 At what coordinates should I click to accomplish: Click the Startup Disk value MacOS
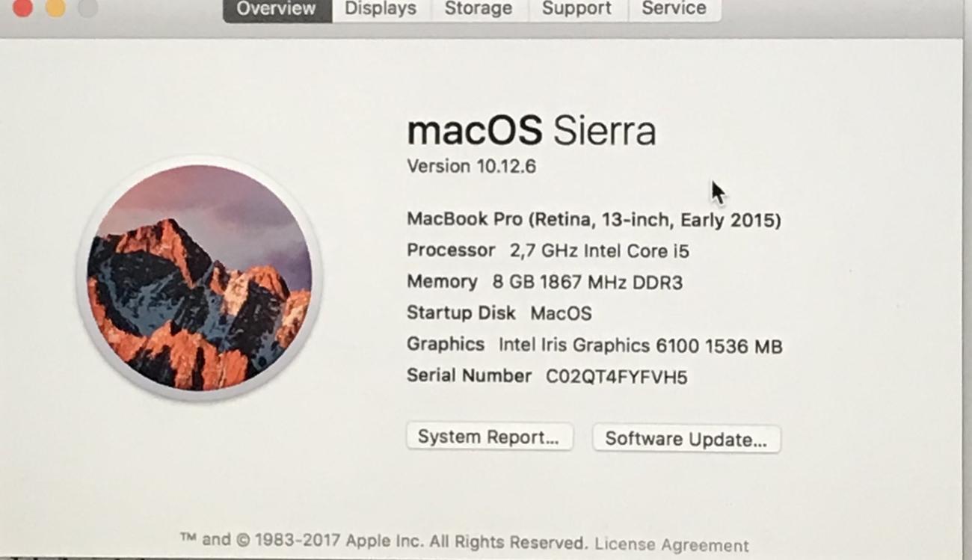(x=561, y=313)
